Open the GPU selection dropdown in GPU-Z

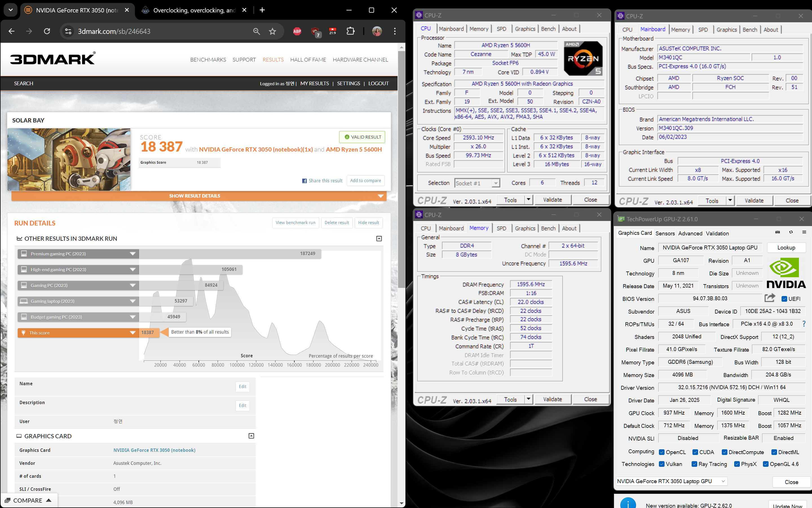[671, 481]
